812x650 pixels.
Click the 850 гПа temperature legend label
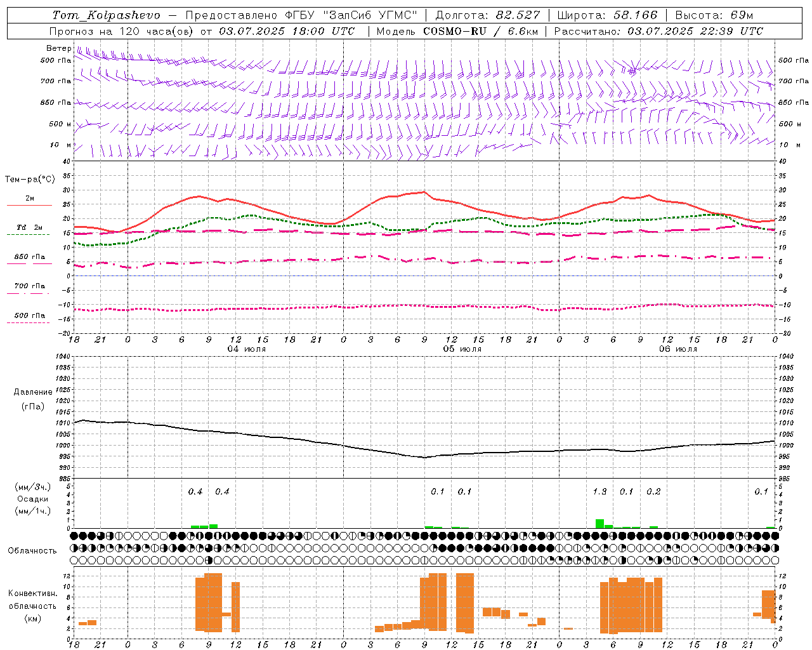pos(29,257)
